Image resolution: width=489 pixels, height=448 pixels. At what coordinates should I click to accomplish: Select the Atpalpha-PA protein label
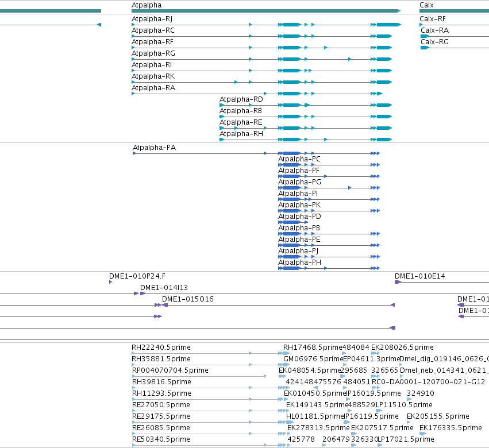[154, 148]
